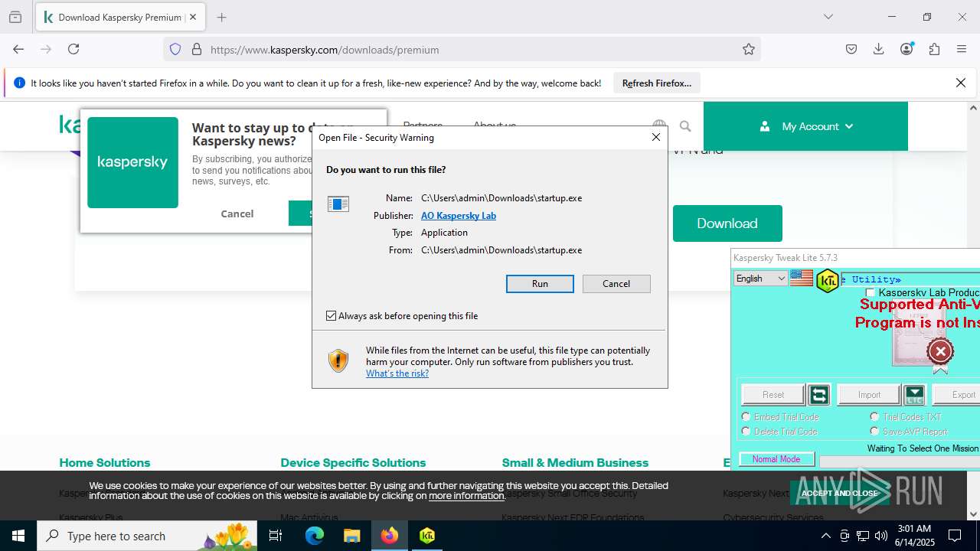Cancel the Kaspersky news subscription popup
980x551 pixels.
pos(237,214)
